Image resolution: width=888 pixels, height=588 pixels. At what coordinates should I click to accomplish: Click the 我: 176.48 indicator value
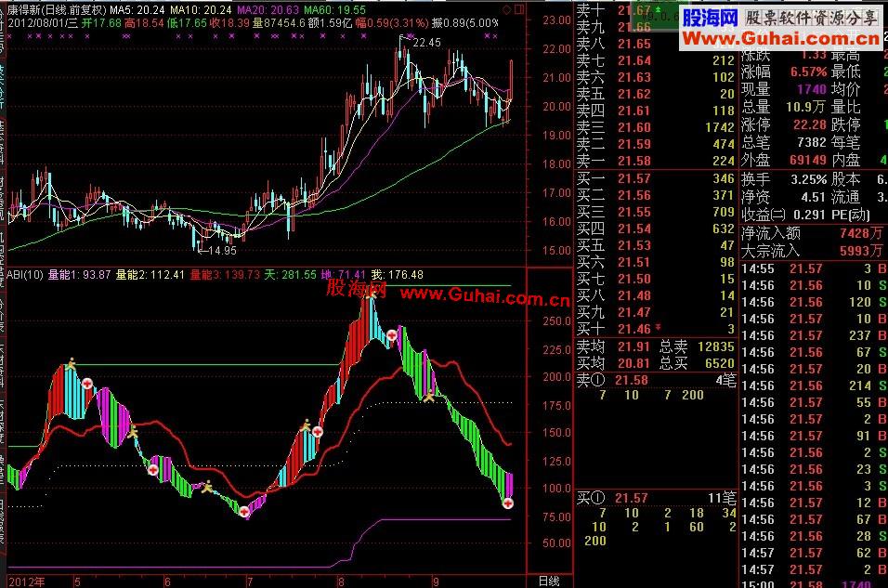point(398,275)
